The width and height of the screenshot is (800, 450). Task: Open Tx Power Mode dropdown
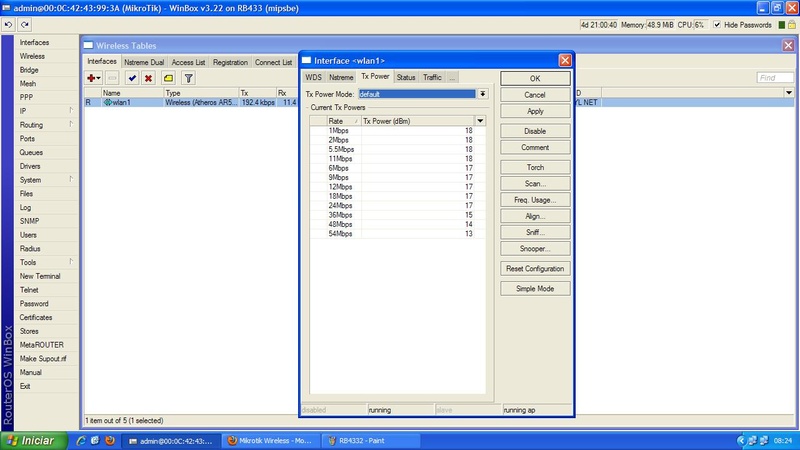482,94
